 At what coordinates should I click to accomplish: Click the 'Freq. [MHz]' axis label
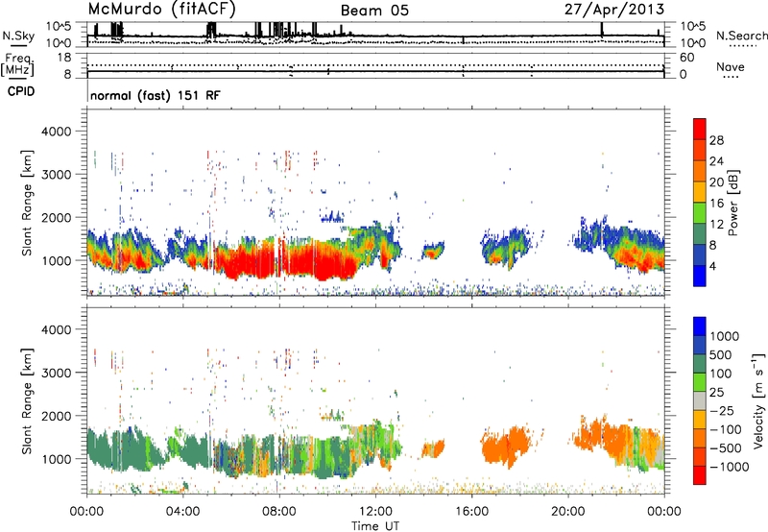click(x=17, y=65)
